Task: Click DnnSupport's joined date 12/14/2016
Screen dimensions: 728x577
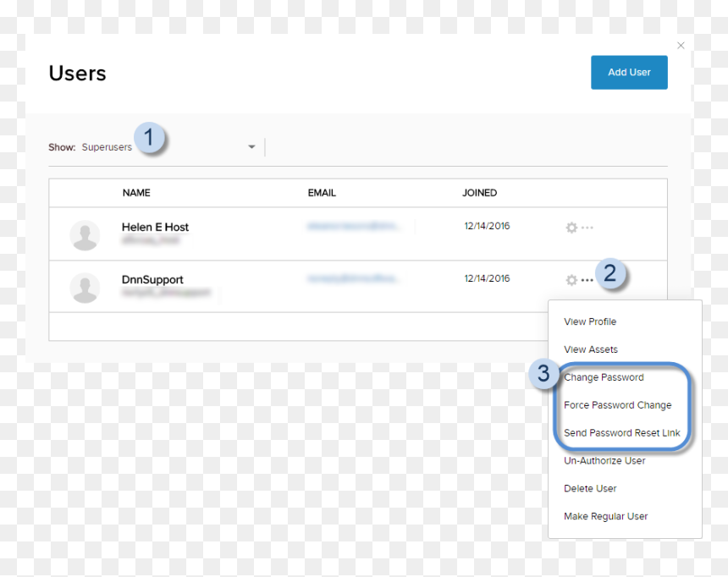Action: (x=487, y=278)
